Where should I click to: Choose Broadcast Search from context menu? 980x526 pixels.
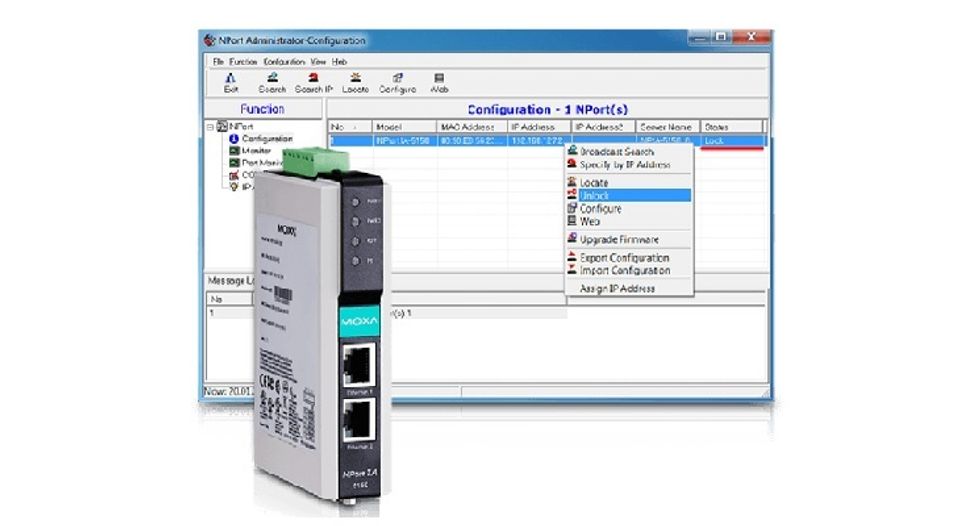tap(617, 152)
